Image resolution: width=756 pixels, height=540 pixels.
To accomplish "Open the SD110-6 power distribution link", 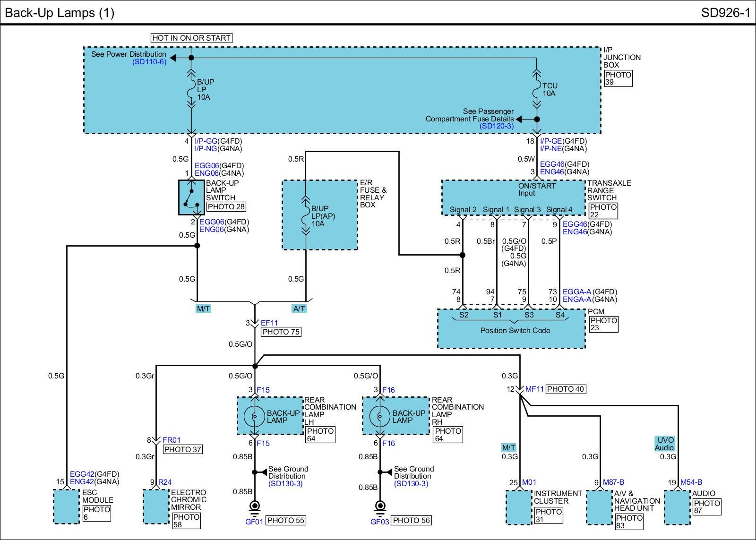I will [x=149, y=62].
